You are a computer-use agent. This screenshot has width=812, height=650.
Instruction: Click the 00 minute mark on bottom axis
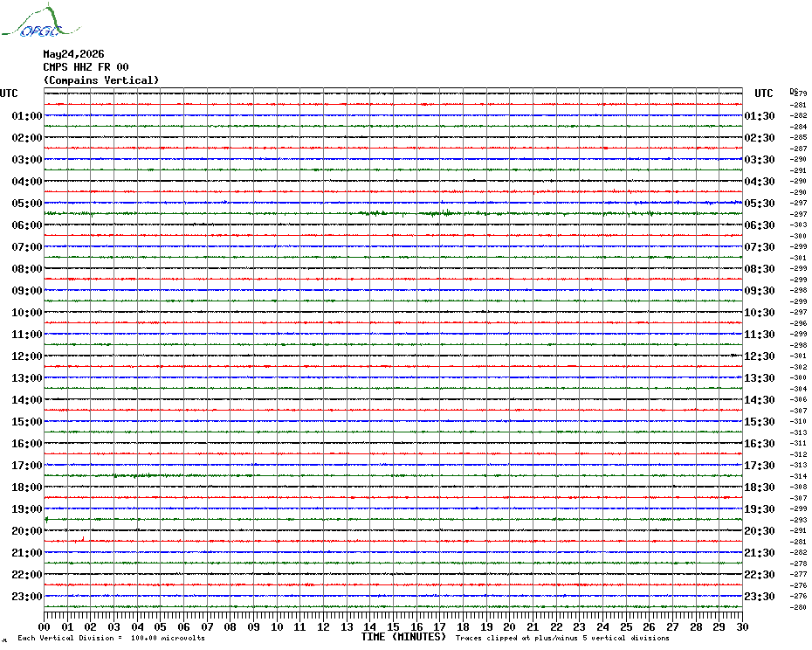tap(44, 626)
